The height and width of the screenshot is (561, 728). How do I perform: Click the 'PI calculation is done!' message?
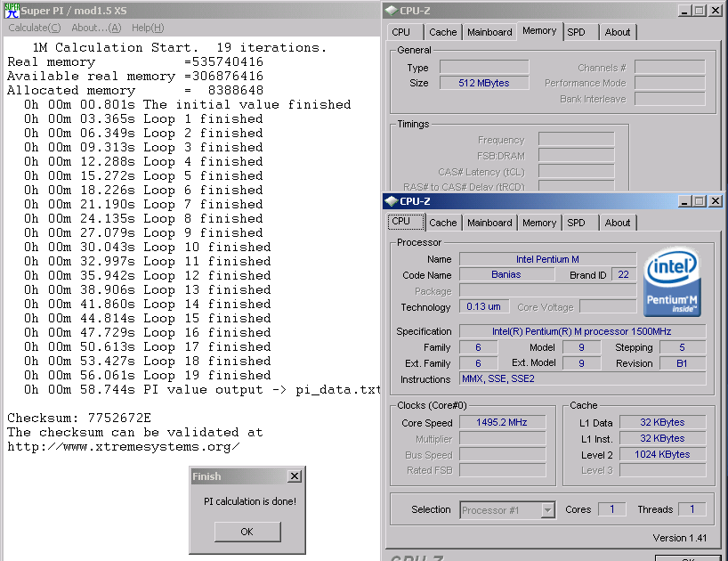coord(250,501)
